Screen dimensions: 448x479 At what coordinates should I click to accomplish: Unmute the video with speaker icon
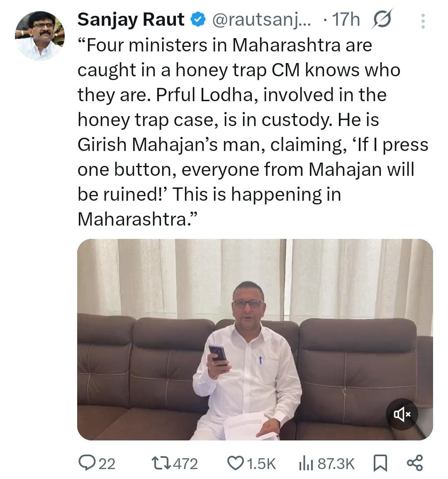(x=402, y=414)
